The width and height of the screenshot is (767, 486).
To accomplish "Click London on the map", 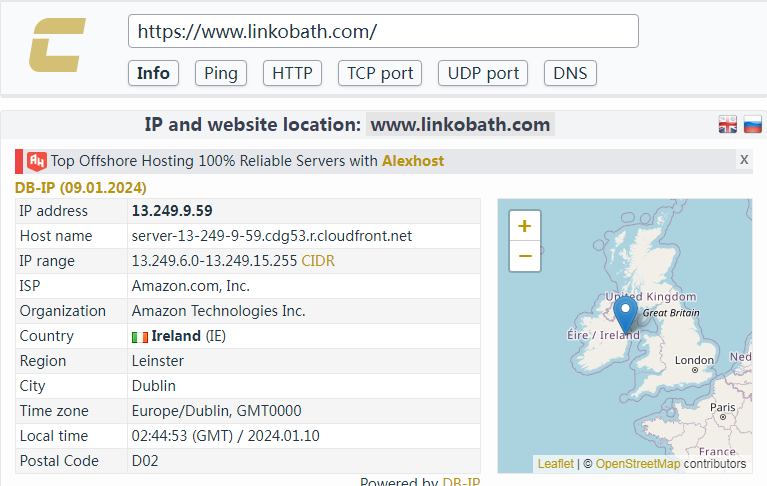I will tap(694, 360).
